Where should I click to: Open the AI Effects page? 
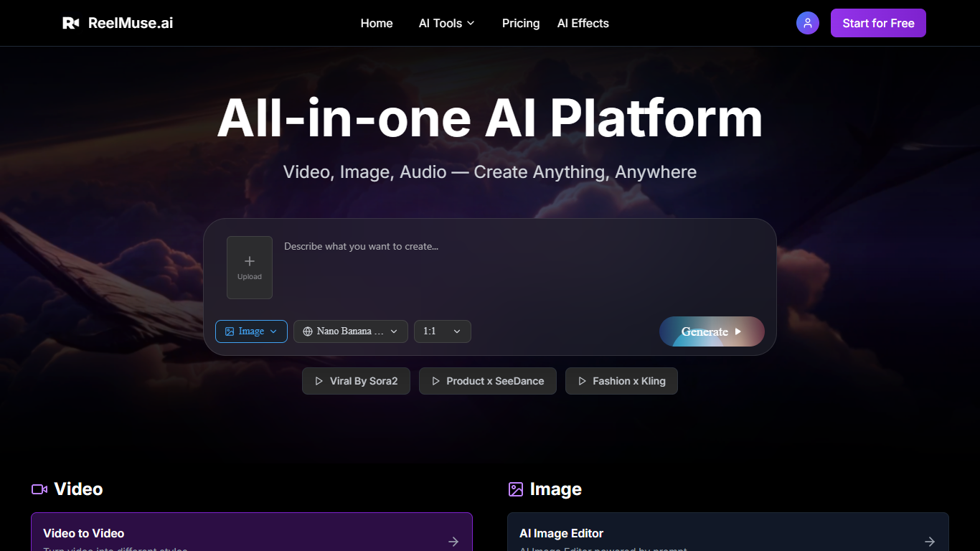click(x=583, y=23)
